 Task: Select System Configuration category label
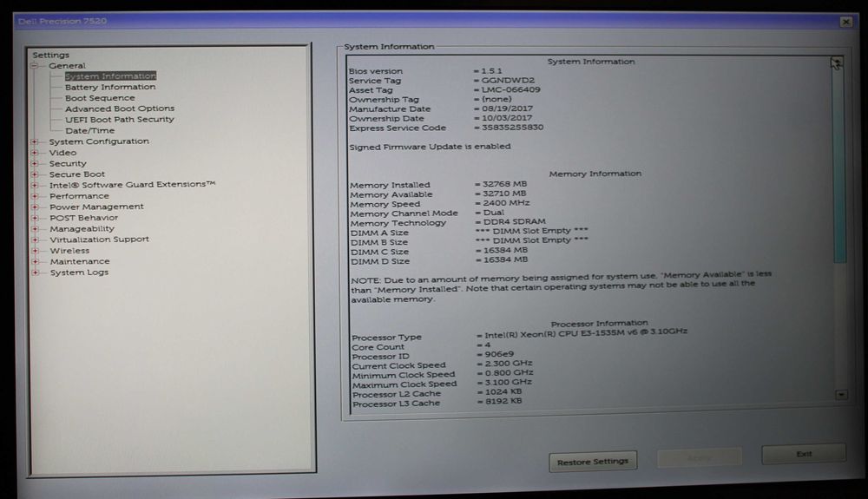click(99, 141)
